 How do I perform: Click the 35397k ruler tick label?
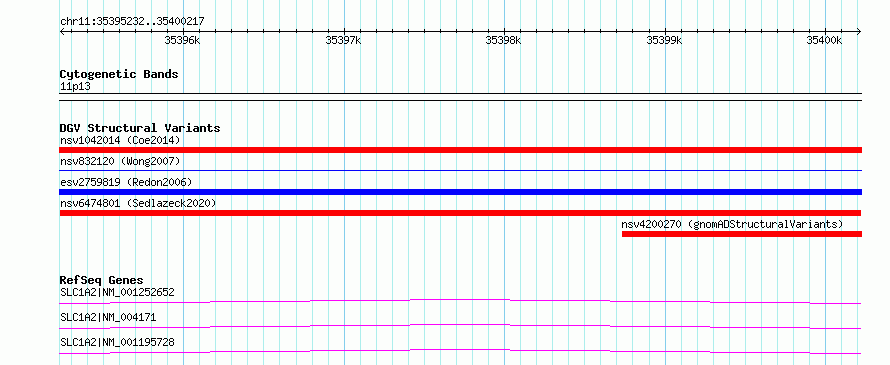pos(343,40)
